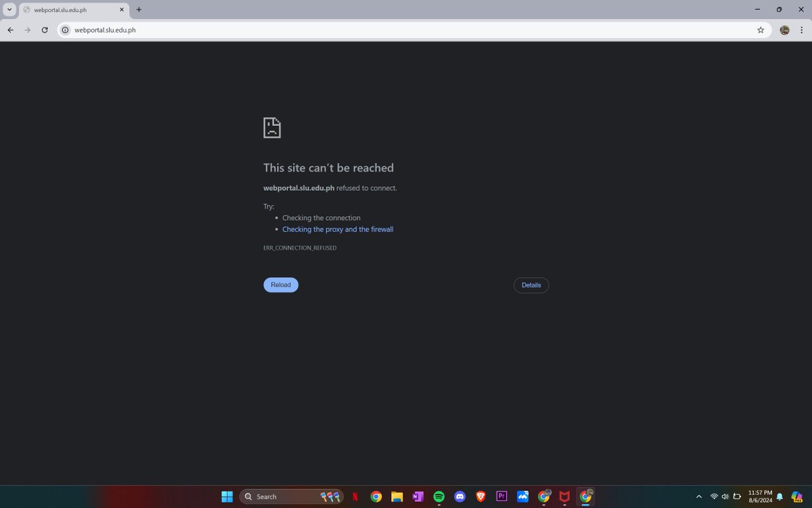The image size is (812, 508).
Task: Open the first Chrome icon on the taskbar
Action: [376, 496]
